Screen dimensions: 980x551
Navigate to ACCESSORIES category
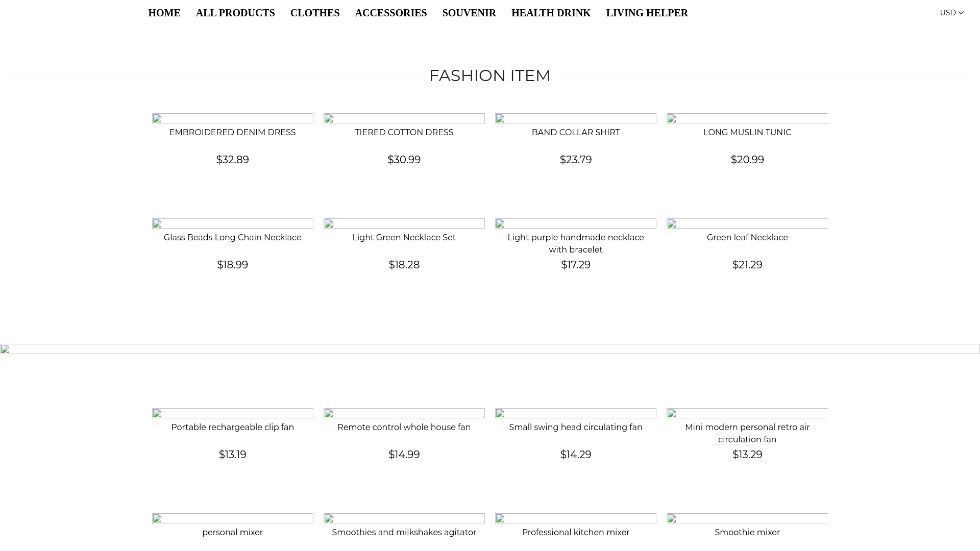(x=390, y=13)
